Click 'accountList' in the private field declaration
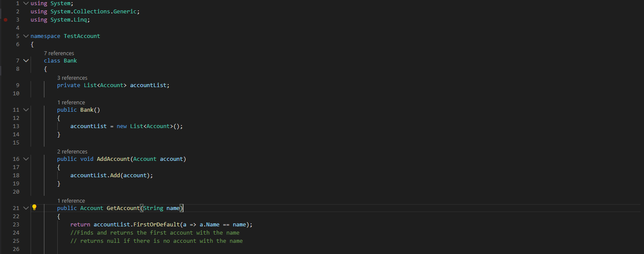This screenshot has width=644, height=254. click(x=148, y=85)
